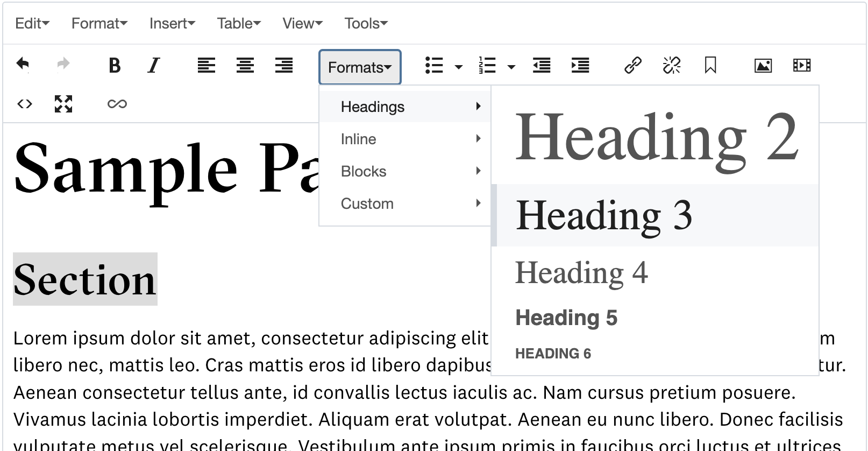Toggle italic formatting
Image resolution: width=868 pixels, height=451 pixels.
[154, 66]
